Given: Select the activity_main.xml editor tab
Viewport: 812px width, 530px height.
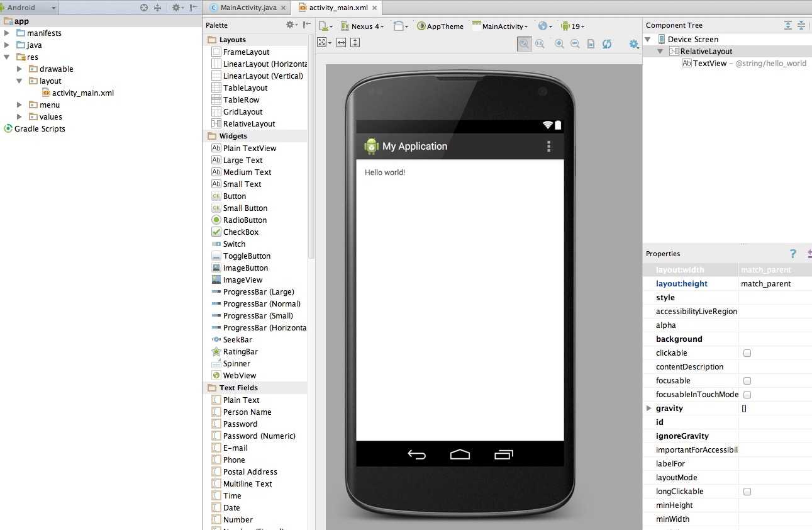Looking at the screenshot, I should [338, 8].
